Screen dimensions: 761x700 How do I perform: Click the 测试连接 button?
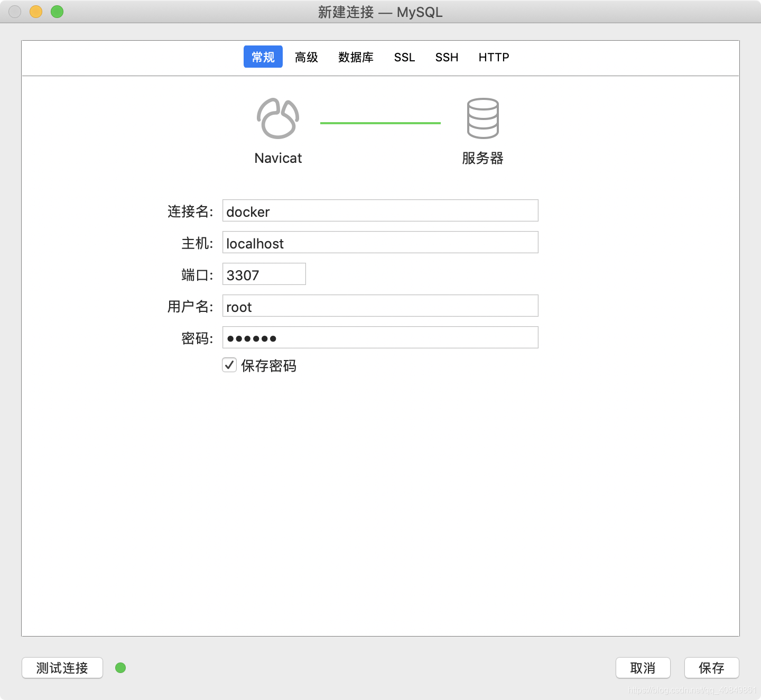[x=62, y=668]
